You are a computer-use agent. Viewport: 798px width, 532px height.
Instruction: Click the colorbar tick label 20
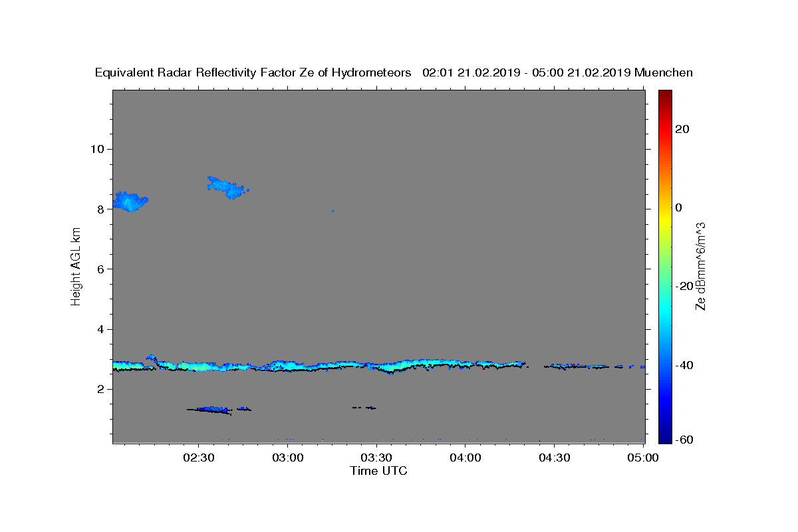pyautogui.click(x=683, y=129)
